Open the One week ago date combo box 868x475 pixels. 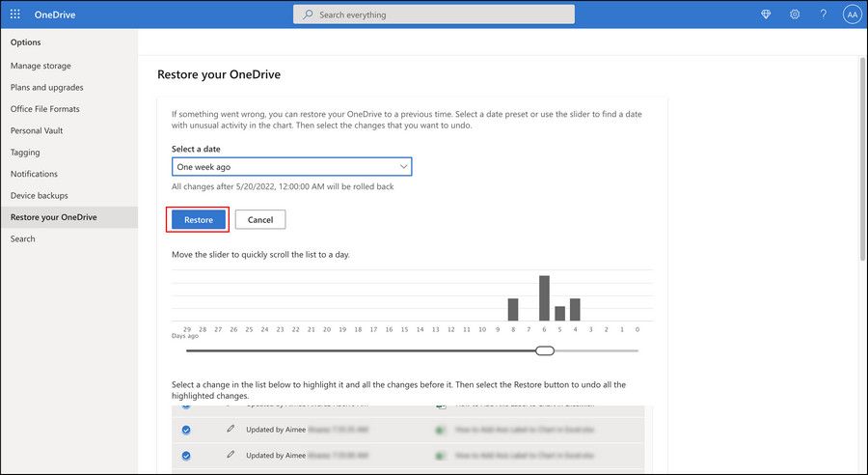[x=291, y=167]
